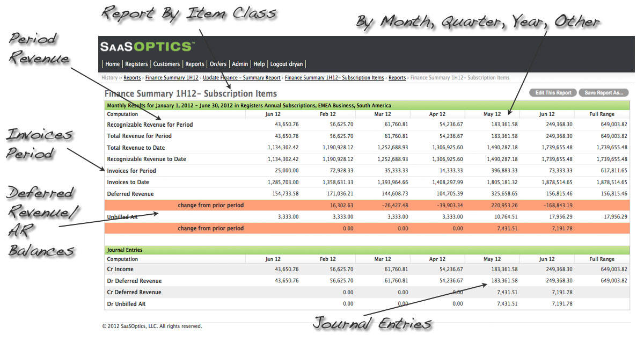Click Logout dryan link

[x=287, y=64]
